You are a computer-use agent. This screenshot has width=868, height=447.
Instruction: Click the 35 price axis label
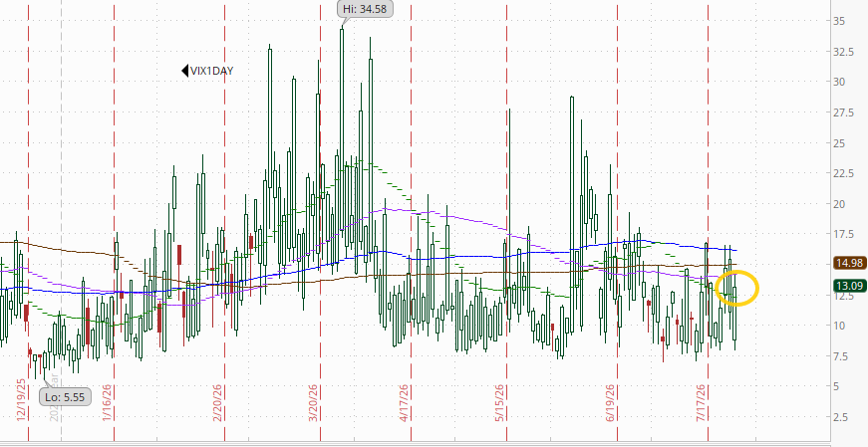tap(839, 21)
